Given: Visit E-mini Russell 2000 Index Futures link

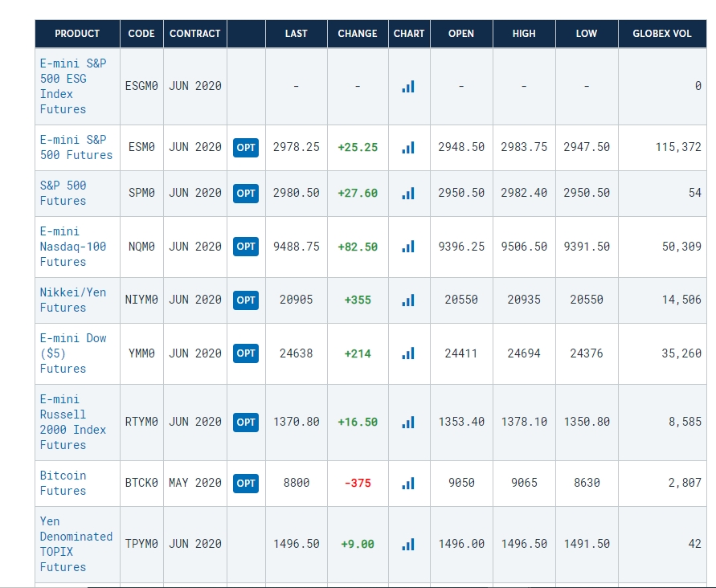Looking at the screenshot, I should coord(73,423).
